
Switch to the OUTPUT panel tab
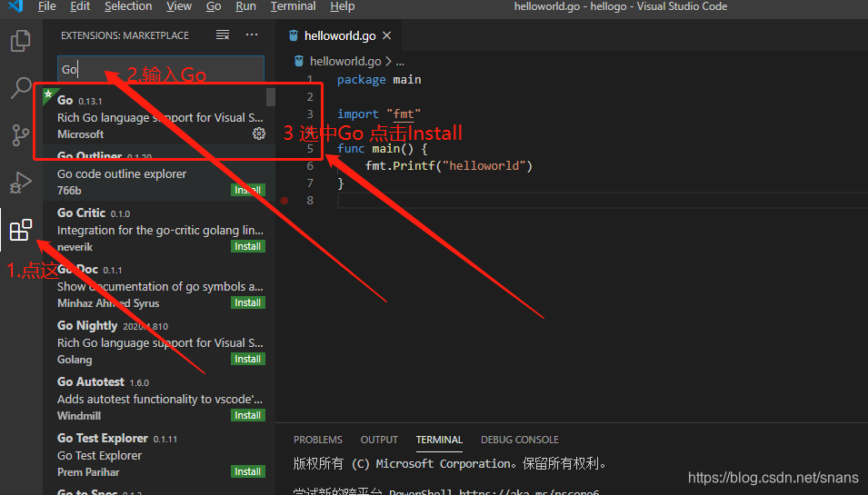tap(379, 440)
